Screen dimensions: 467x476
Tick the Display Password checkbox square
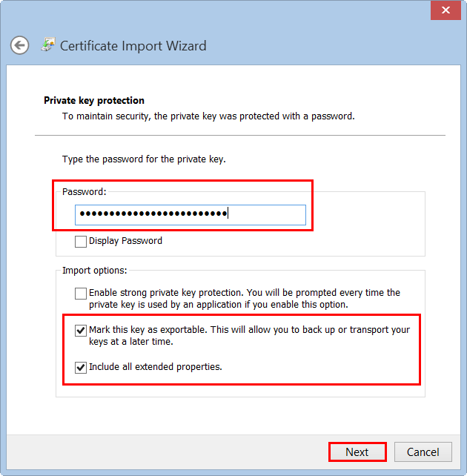pos(81,241)
